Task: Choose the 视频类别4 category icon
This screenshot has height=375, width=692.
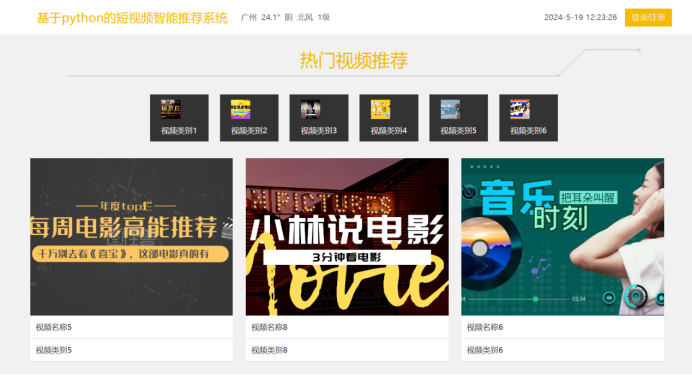Action: point(380,109)
